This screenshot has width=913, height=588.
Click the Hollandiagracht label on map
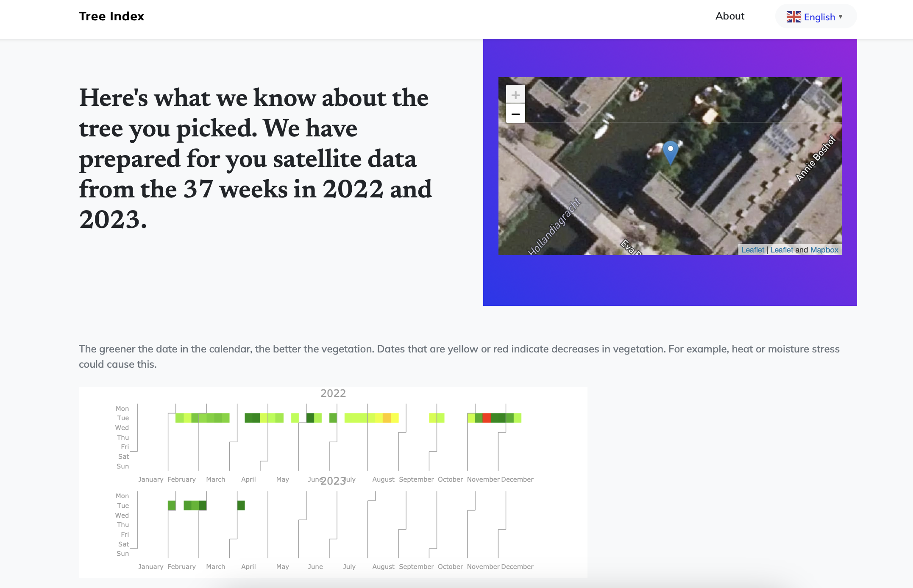pos(554,227)
